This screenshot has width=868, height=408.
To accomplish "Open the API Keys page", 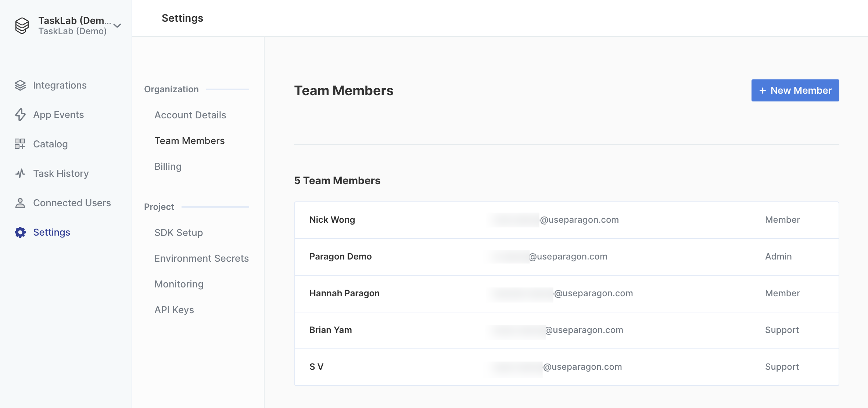I will pos(174,310).
